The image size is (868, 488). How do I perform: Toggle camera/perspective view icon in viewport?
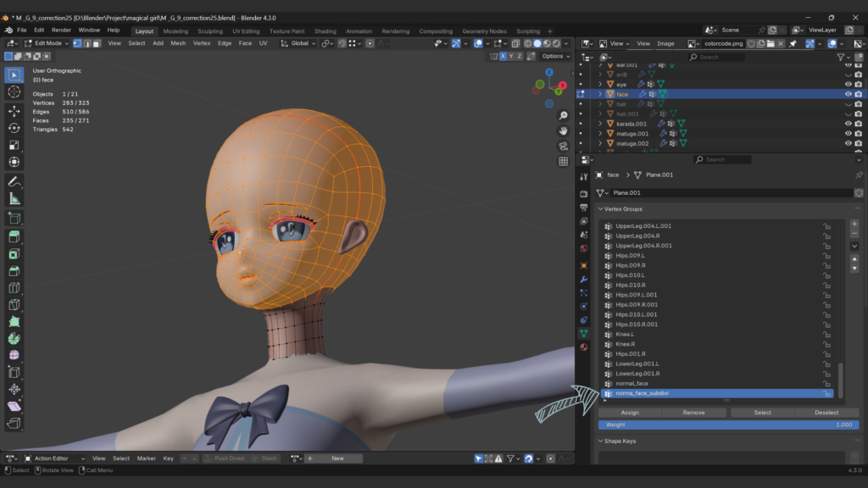point(563,146)
